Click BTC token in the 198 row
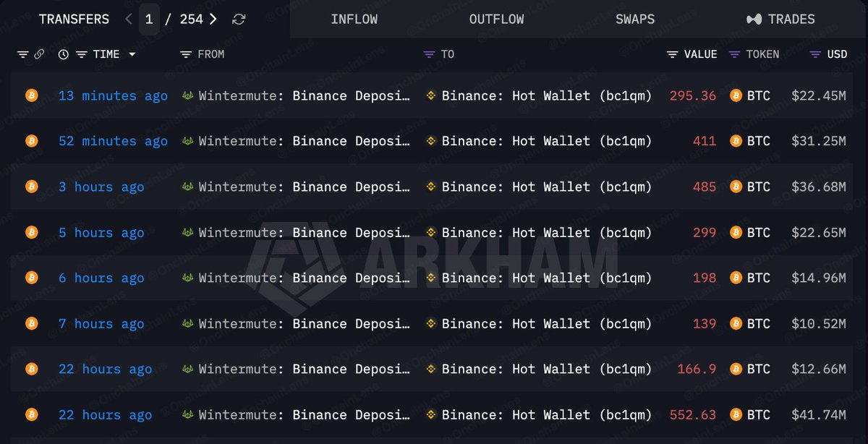Viewport: 868px width, 444px height. point(750,278)
